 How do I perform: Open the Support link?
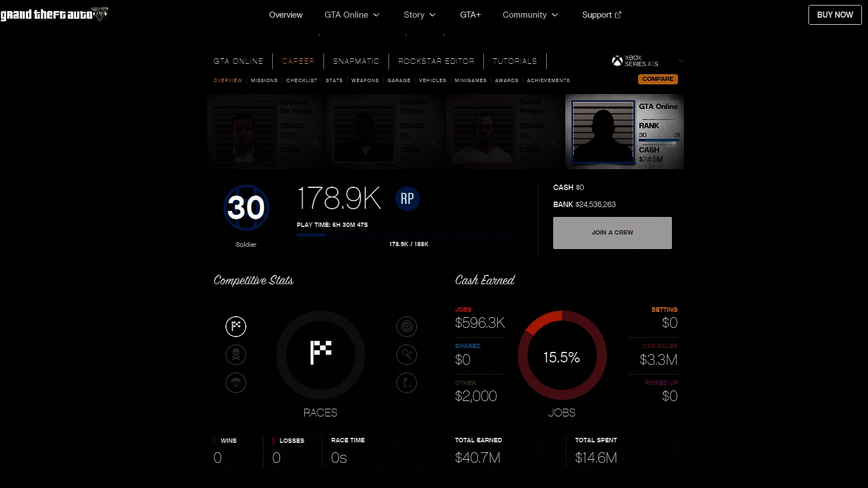(601, 15)
